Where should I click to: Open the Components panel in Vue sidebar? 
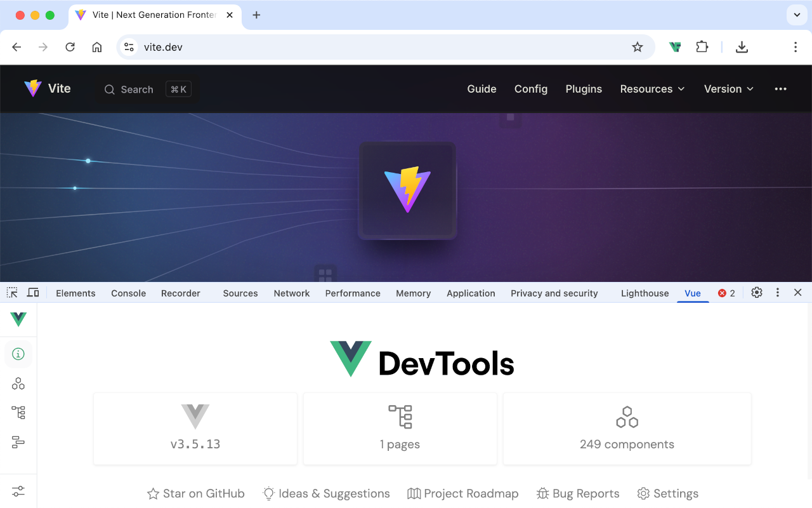[x=18, y=384]
